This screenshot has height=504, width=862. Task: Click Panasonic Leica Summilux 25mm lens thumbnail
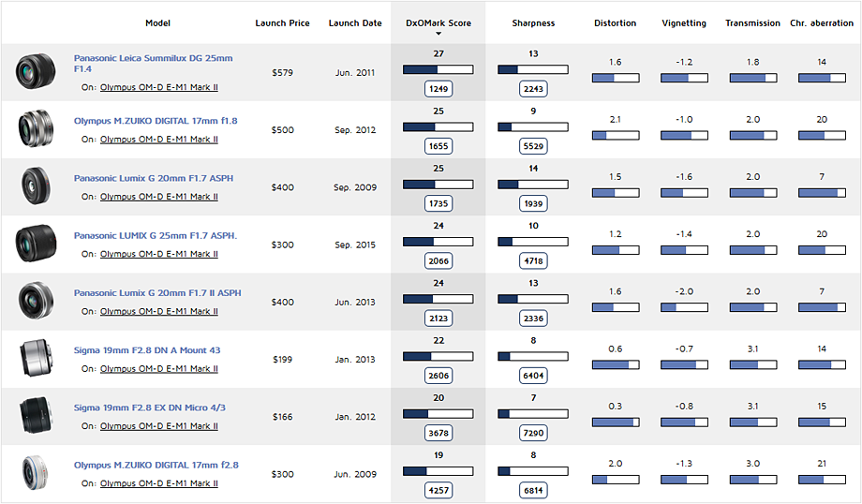[36, 71]
